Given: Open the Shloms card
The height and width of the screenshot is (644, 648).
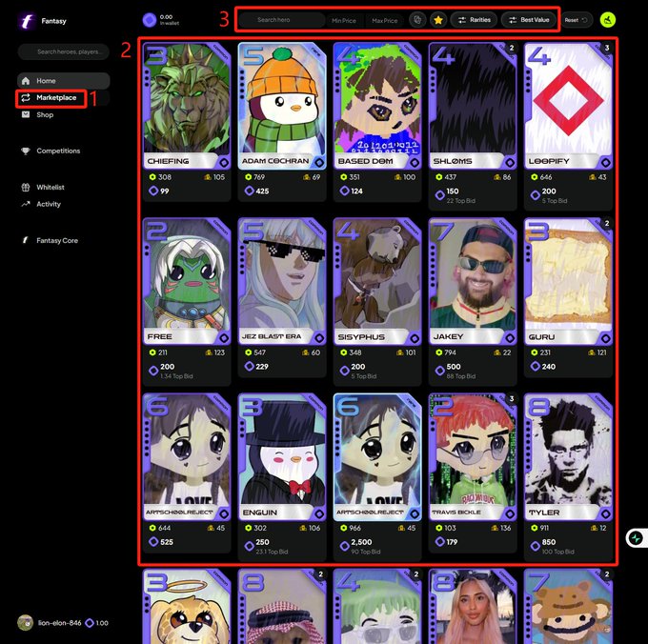Looking at the screenshot, I should coord(473,106).
